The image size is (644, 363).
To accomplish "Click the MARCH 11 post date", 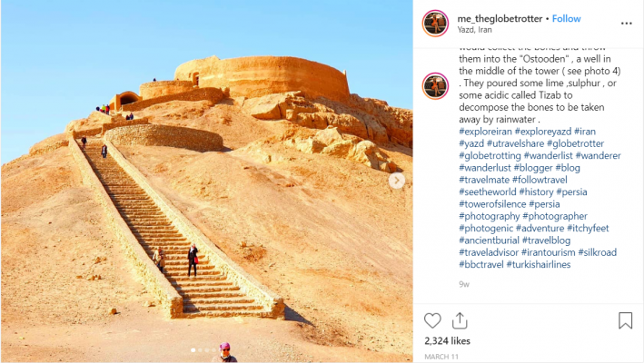I will point(441,357).
